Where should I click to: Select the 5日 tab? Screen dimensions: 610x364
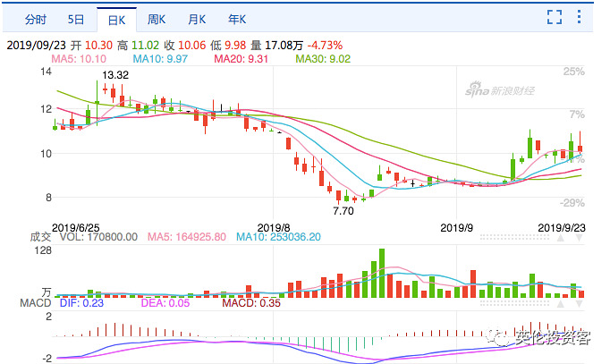click(77, 18)
